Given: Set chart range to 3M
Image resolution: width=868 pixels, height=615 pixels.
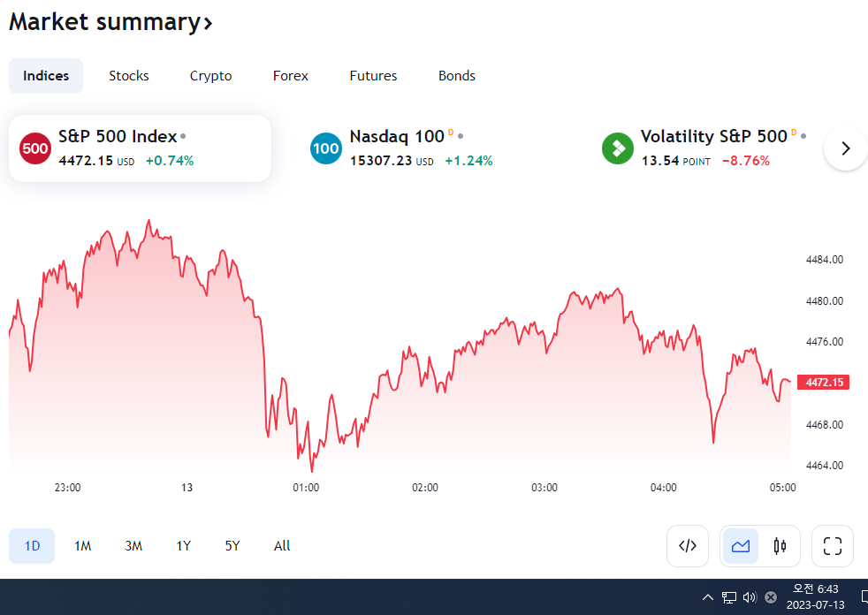Looking at the screenshot, I should [x=133, y=546].
